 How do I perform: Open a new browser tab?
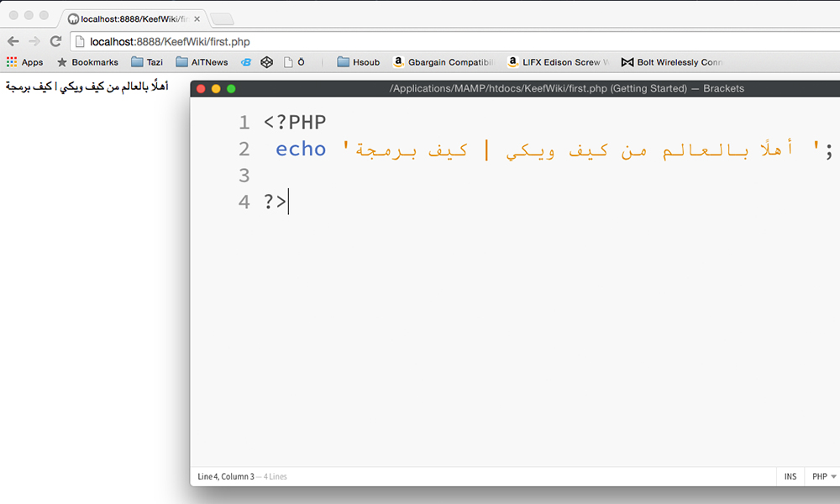pyautogui.click(x=222, y=19)
